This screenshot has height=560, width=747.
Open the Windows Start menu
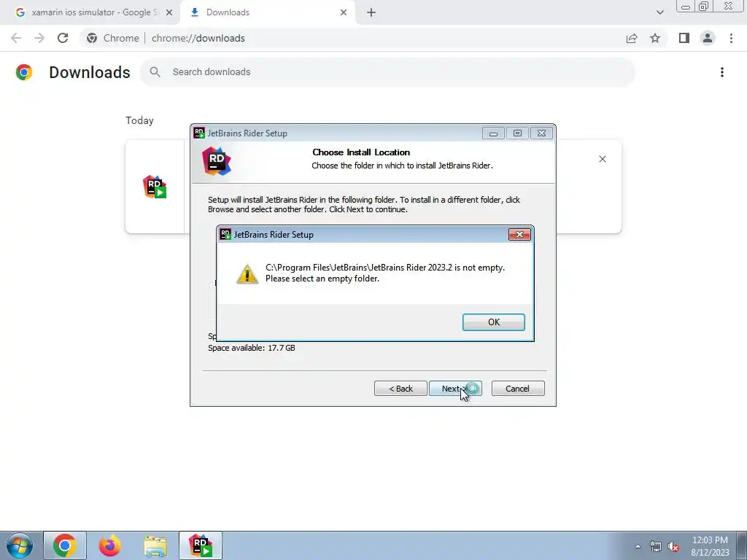(20, 545)
